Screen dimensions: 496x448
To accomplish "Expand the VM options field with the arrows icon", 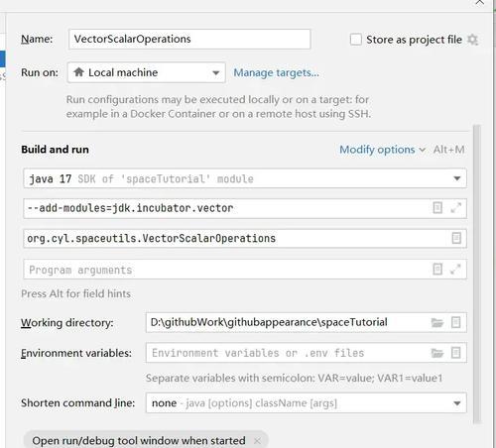I will (x=455, y=208).
